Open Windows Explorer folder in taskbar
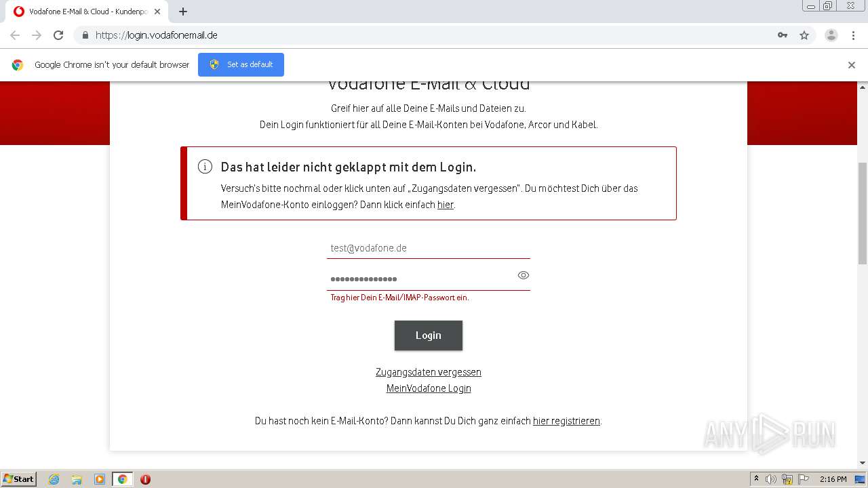Image resolution: width=868 pixels, height=488 pixels. (x=77, y=479)
